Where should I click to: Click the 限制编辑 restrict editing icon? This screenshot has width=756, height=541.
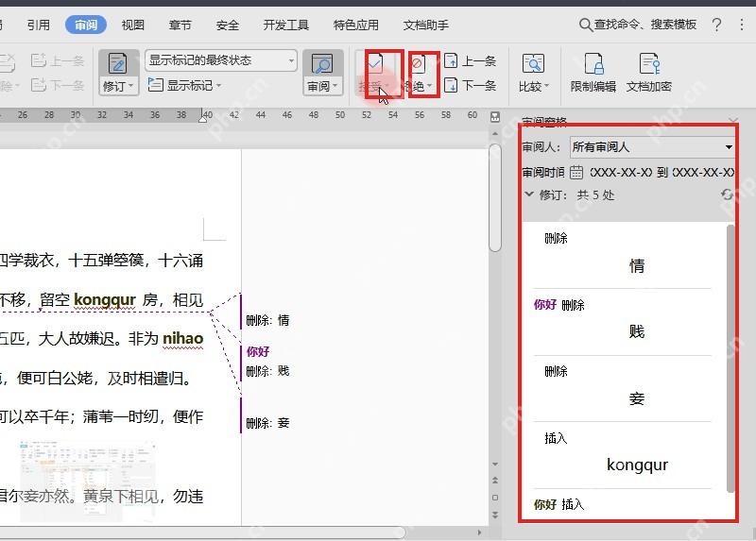[x=593, y=63]
